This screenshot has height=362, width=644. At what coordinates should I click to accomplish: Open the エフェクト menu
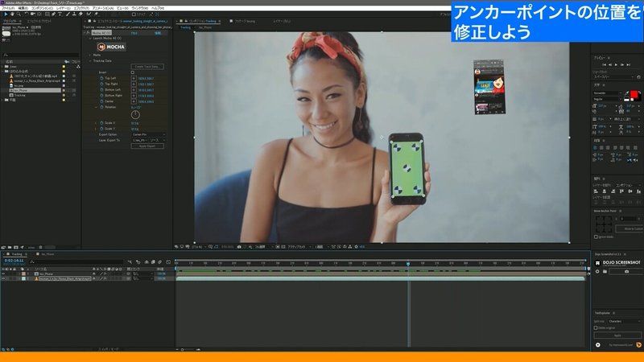[81, 8]
